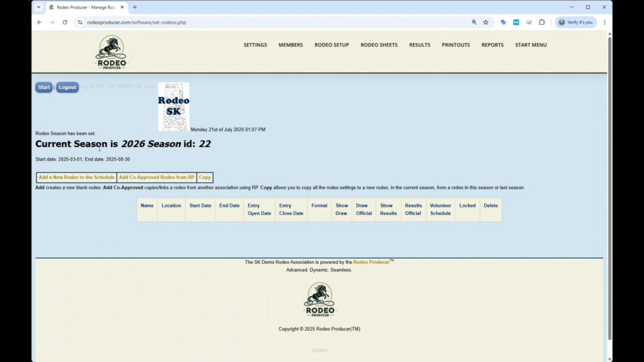Open the SETTINGS menu
The width and height of the screenshot is (644, 362).
click(255, 45)
